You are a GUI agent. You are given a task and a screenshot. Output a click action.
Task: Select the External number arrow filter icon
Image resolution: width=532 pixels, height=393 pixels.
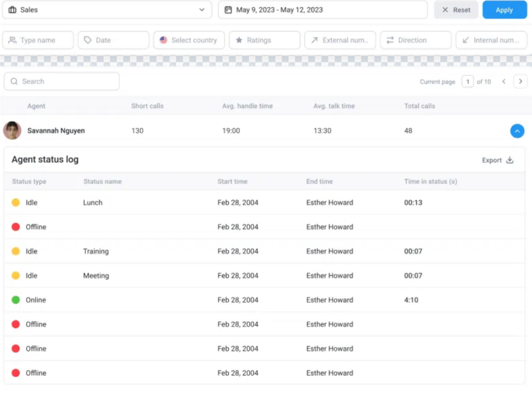(x=313, y=40)
